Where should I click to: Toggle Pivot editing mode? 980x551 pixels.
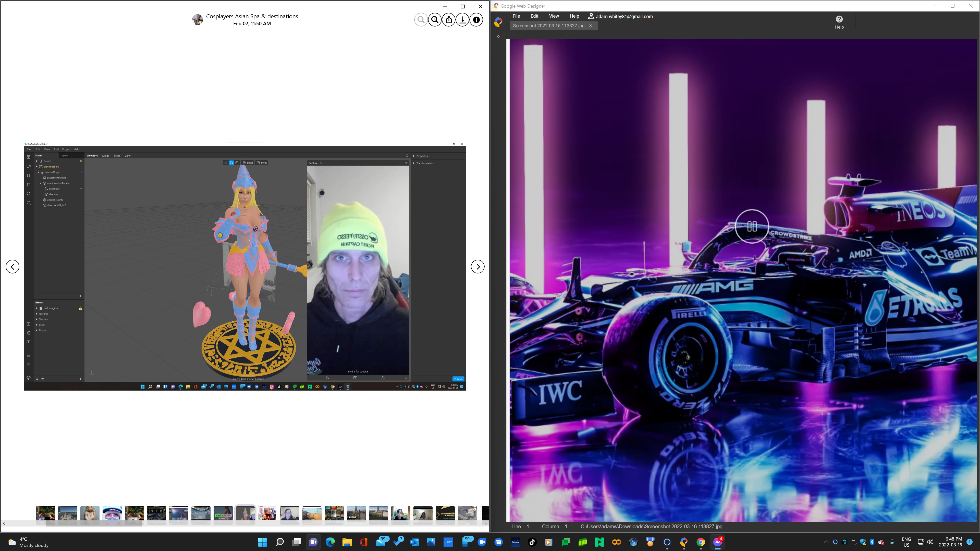tap(262, 163)
